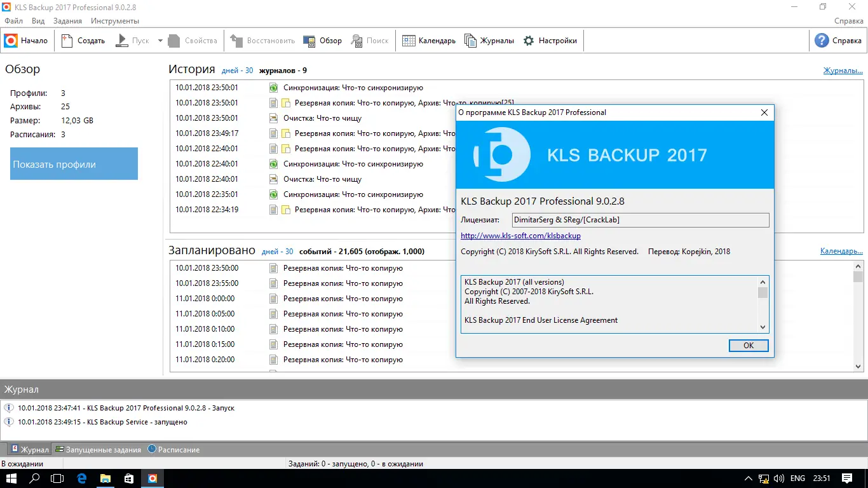868x488 pixels.
Task: Open Windows search from the taskbar
Action: (x=35, y=478)
